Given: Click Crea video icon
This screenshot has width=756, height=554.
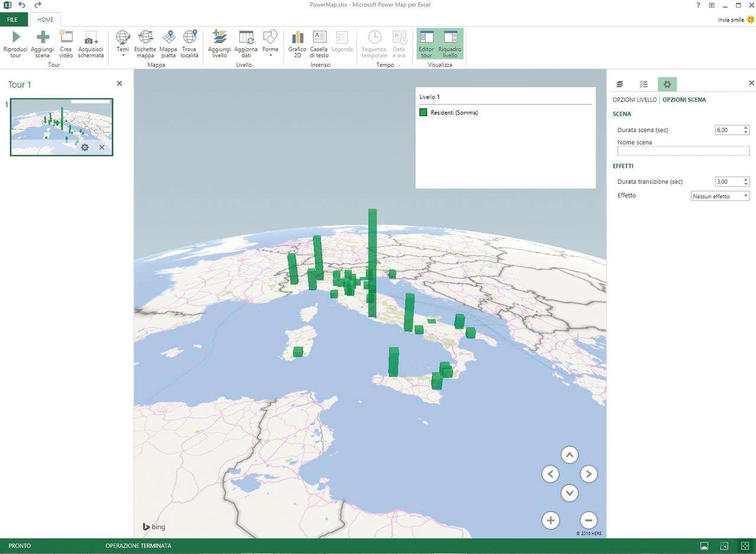Looking at the screenshot, I should click(66, 38).
